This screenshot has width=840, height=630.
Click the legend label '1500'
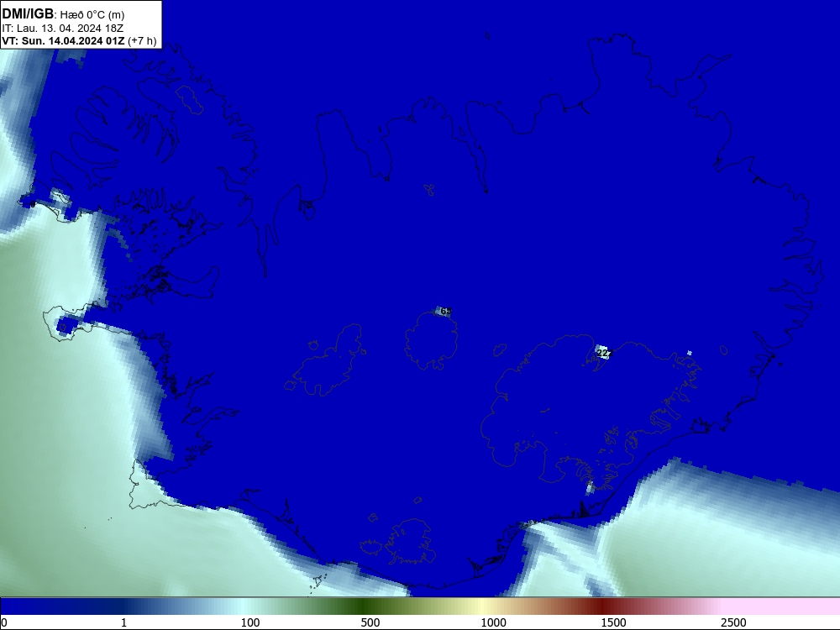pyautogui.click(x=613, y=622)
